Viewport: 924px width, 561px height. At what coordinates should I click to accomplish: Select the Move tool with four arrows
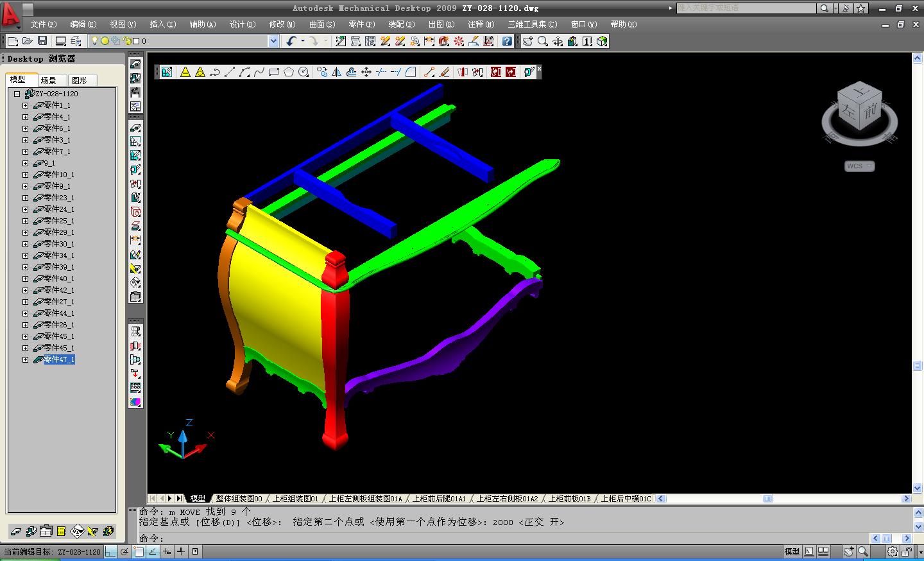tap(366, 72)
